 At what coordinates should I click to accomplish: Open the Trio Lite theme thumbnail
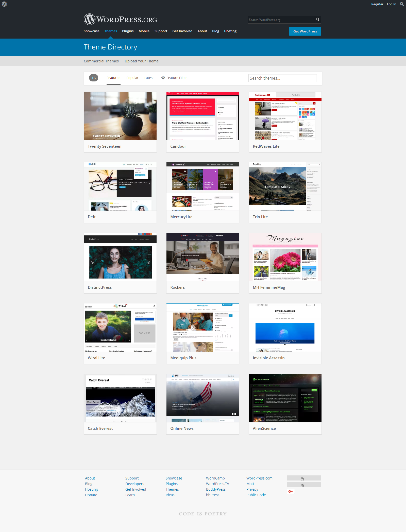click(285, 186)
